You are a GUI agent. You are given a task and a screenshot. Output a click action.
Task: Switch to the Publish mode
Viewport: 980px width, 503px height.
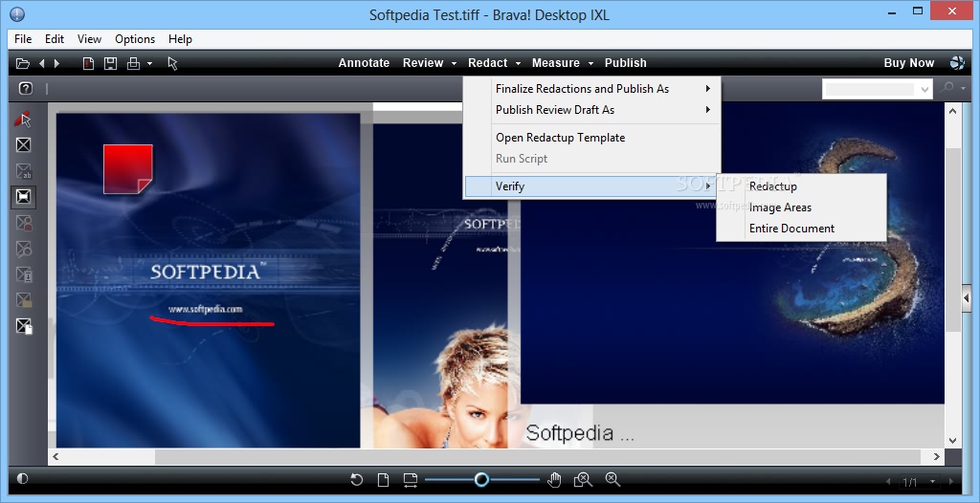pyautogui.click(x=626, y=63)
